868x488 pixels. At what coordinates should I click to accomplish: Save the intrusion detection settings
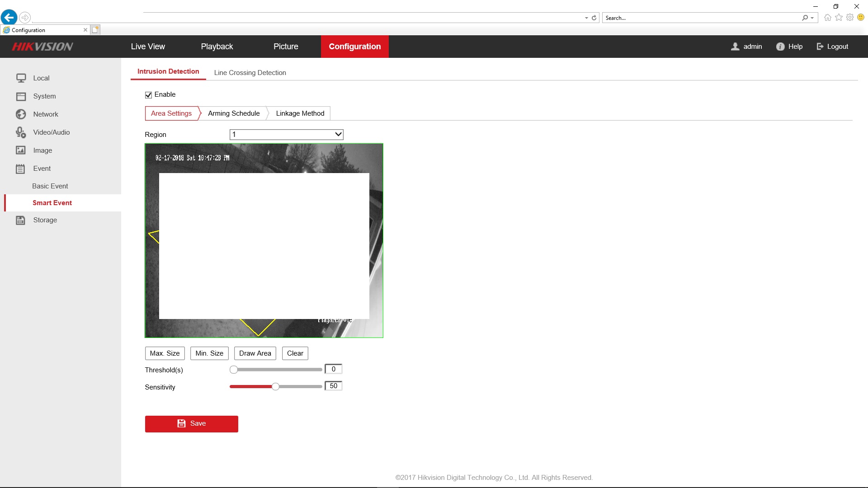pyautogui.click(x=191, y=424)
